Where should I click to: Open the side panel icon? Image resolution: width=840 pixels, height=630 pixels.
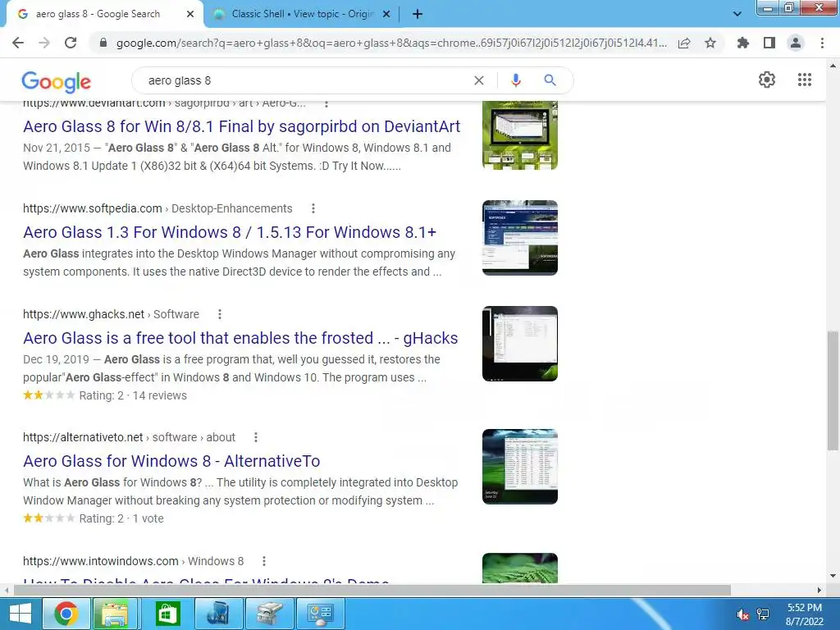point(769,43)
